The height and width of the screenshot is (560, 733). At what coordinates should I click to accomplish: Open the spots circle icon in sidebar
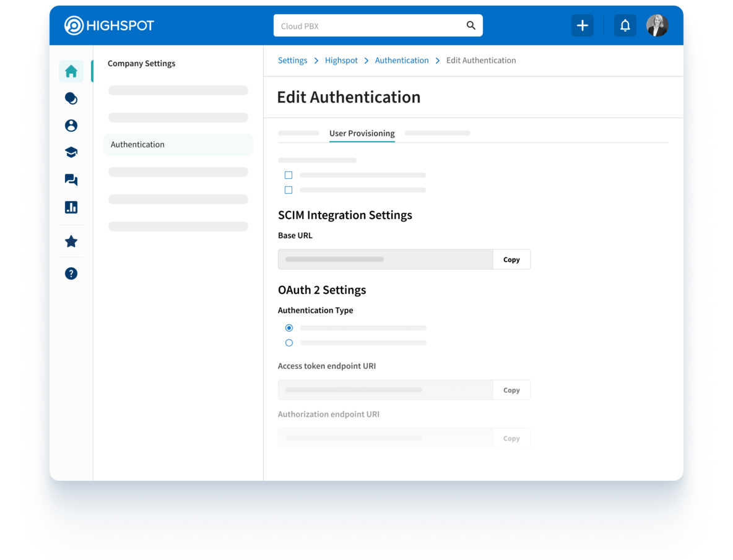coord(71,98)
